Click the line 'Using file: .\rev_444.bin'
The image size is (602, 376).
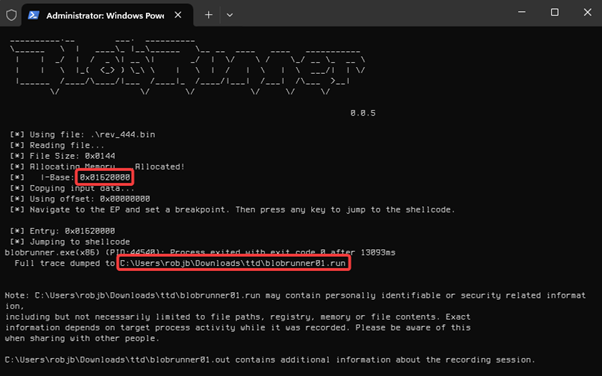[x=83, y=135]
